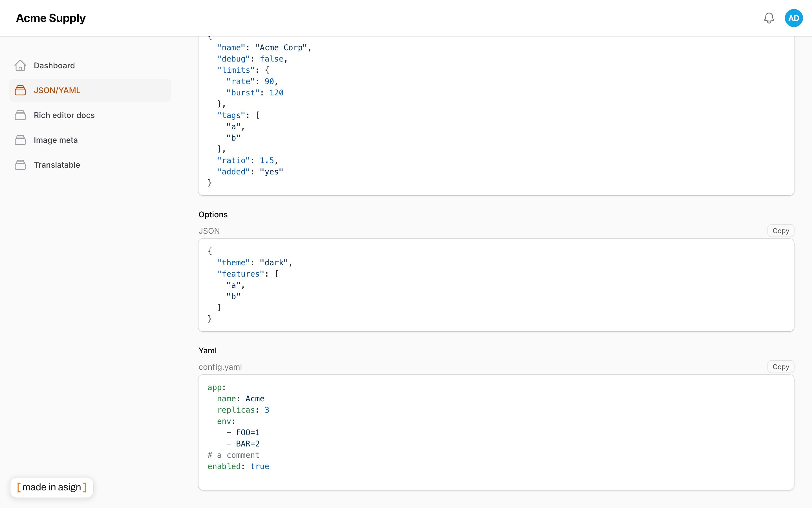Click the Dashboard home icon
This screenshot has height=508, width=812.
pyautogui.click(x=21, y=65)
